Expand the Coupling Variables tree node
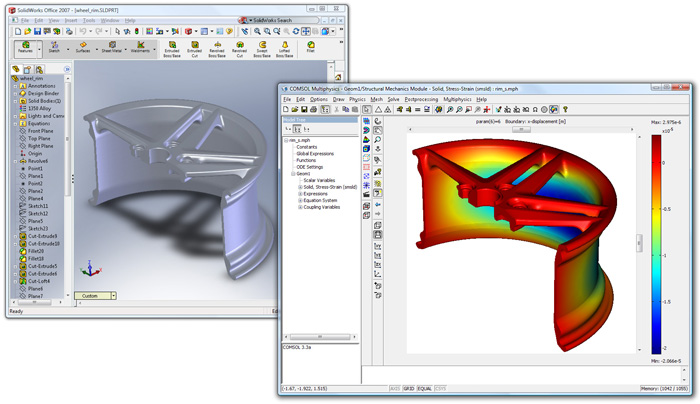 tap(300, 208)
